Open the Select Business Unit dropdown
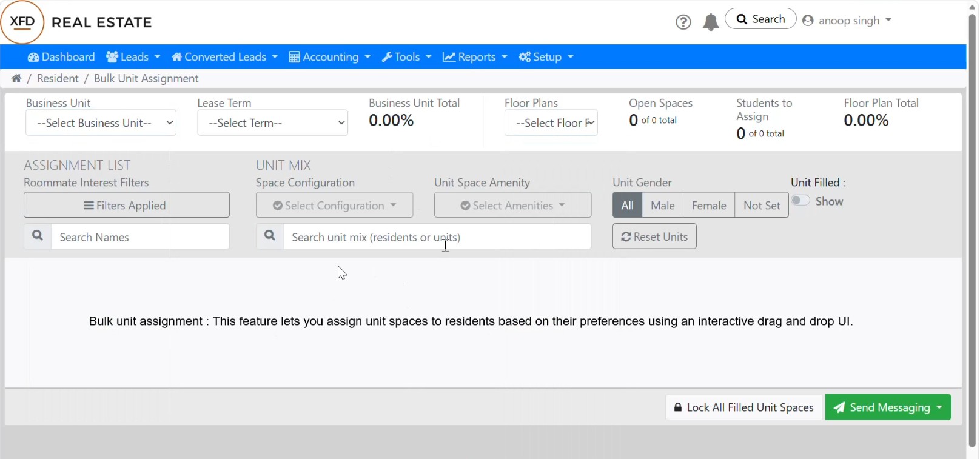980x459 pixels. (101, 123)
